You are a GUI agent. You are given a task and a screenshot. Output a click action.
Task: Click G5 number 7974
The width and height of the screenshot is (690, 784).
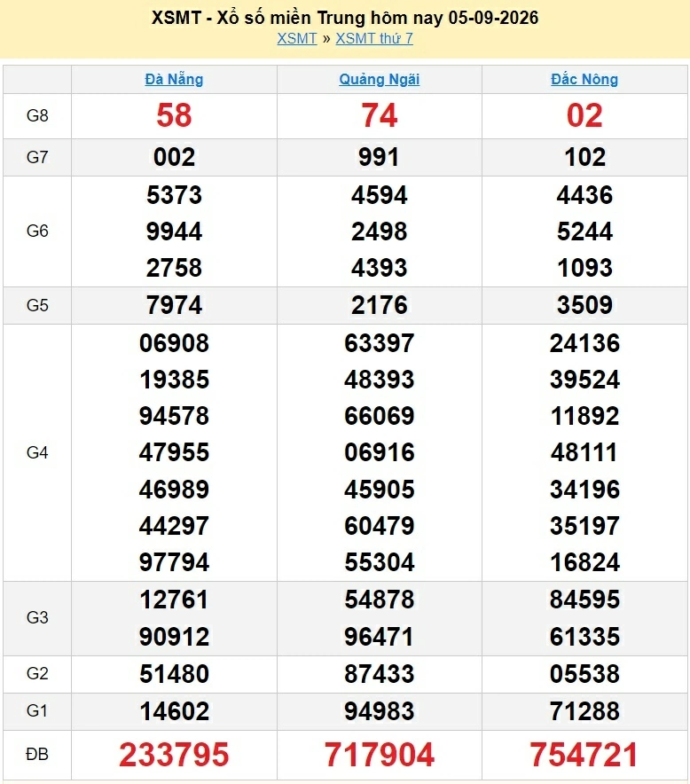click(174, 305)
